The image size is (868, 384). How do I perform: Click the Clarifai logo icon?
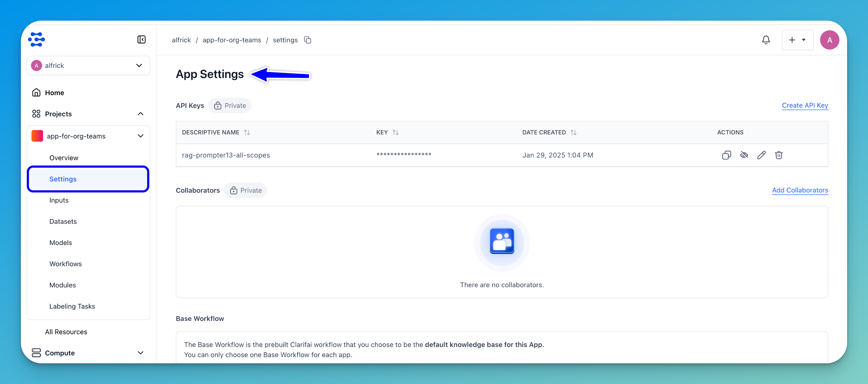point(36,39)
